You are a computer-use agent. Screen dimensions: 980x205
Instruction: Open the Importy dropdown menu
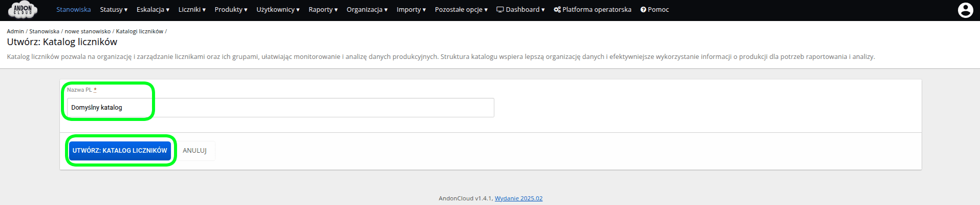pyautogui.click(x=411, y=10)
